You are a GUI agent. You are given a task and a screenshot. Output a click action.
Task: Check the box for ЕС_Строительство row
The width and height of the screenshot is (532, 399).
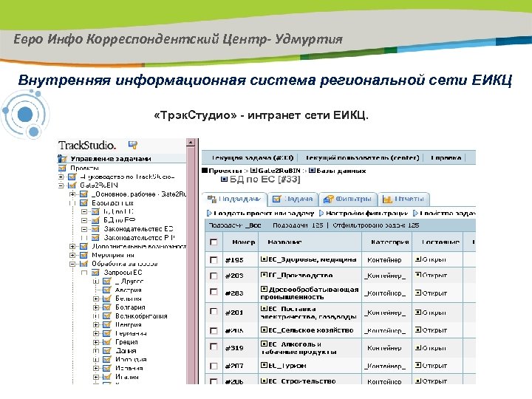pyautogui.click(x=214, y=381)
